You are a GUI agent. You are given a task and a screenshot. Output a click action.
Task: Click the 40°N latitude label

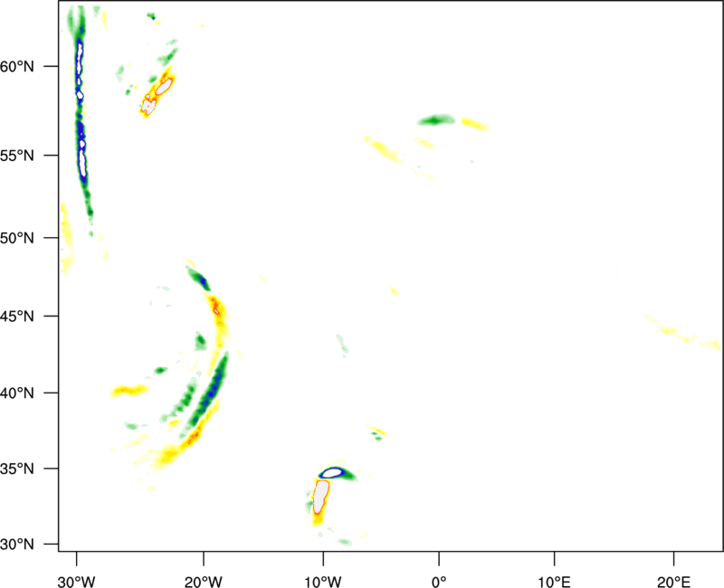coord(17,394)
